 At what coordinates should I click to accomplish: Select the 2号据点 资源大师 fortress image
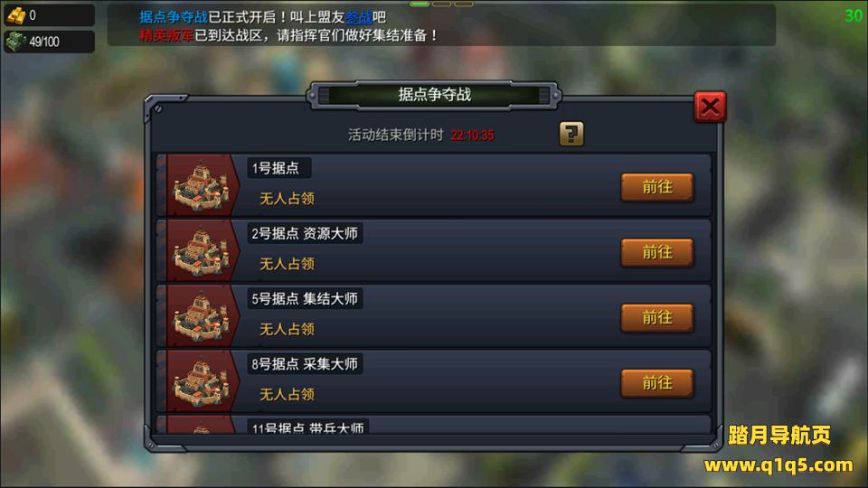201,250
